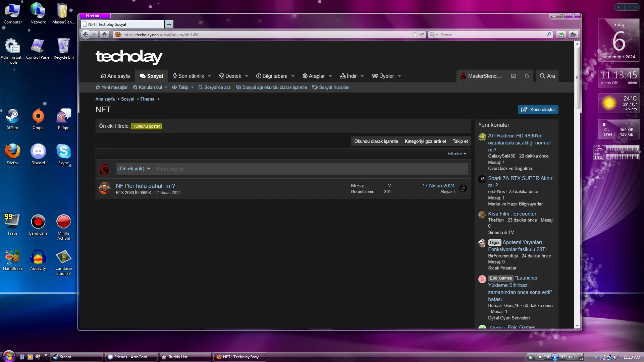Select the Sosyal navigation tab

point(151,76)
